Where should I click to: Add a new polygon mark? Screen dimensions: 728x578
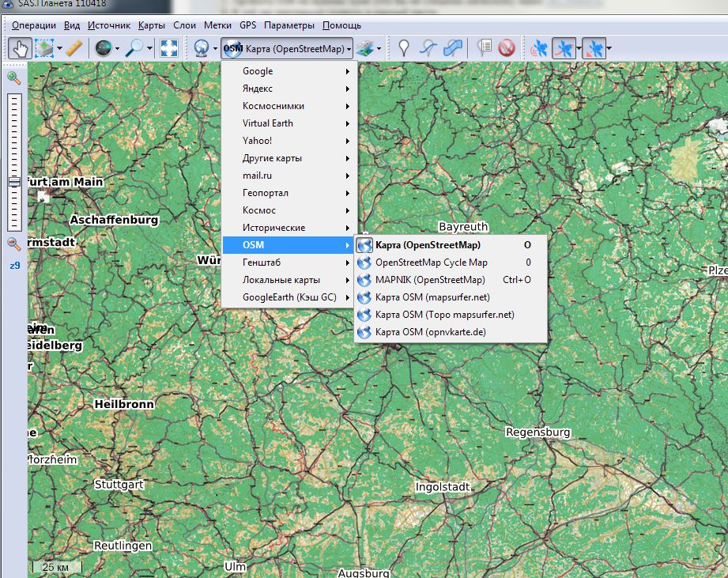[453, 48]
